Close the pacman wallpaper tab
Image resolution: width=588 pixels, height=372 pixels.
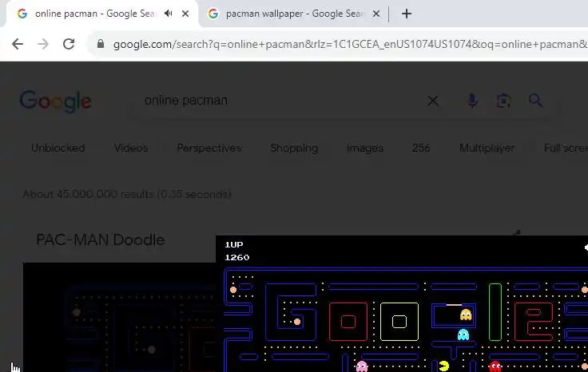[x=376, y=14]
